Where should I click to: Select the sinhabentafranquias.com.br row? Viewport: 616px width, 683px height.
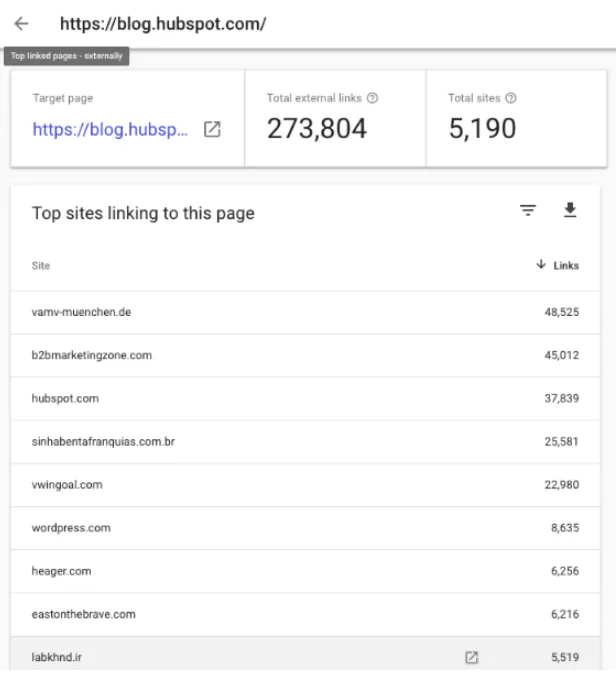coord(305,442)
